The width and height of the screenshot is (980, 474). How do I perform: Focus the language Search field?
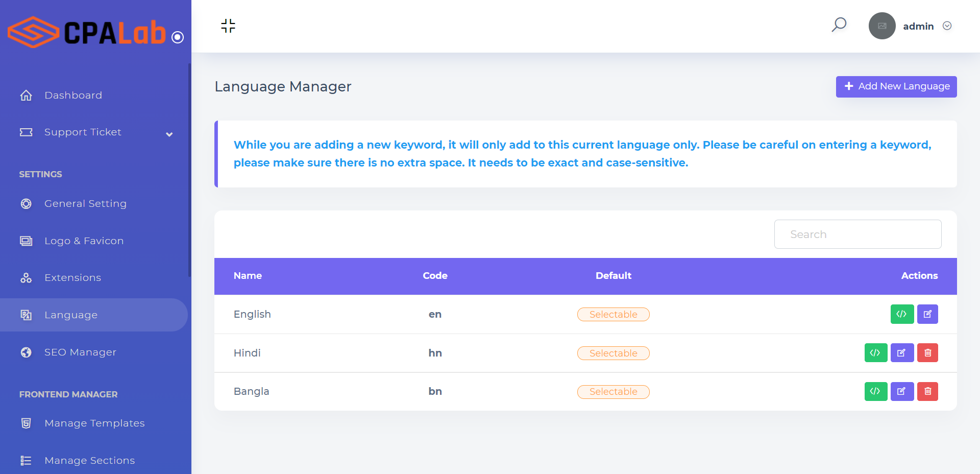[857, 234]
